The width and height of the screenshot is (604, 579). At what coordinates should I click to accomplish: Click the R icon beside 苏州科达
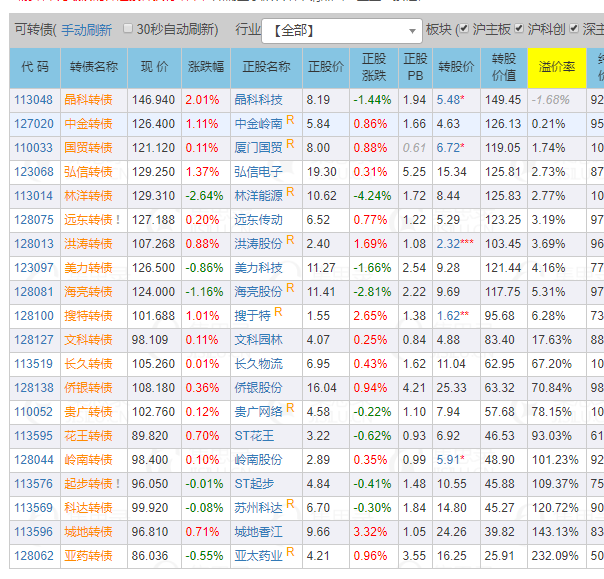pos(290,504)
